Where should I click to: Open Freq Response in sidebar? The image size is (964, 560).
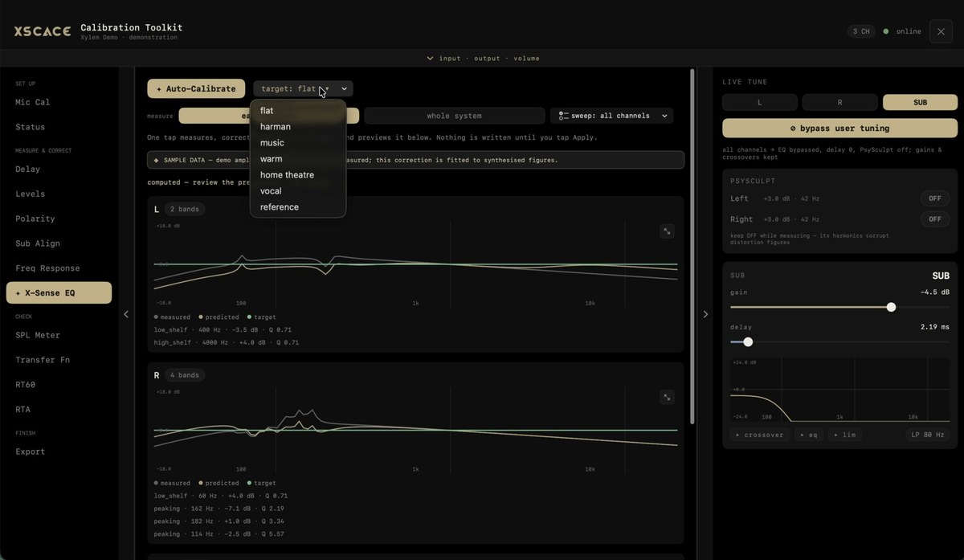pos(59,268)
